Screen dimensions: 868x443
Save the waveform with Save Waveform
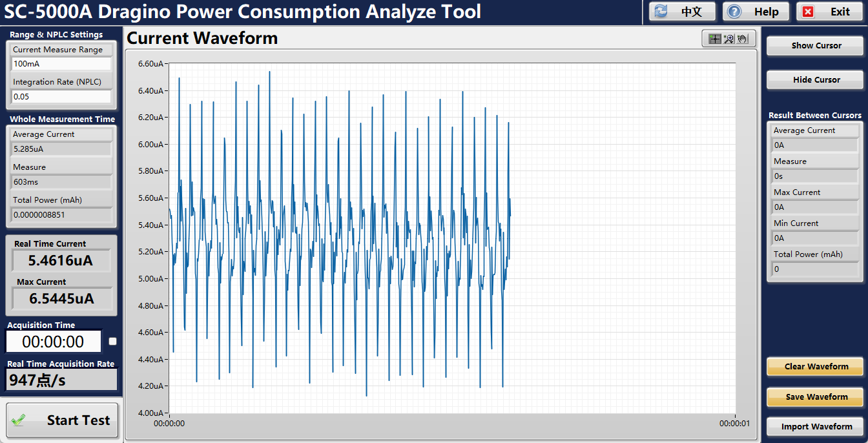point(815,397)
